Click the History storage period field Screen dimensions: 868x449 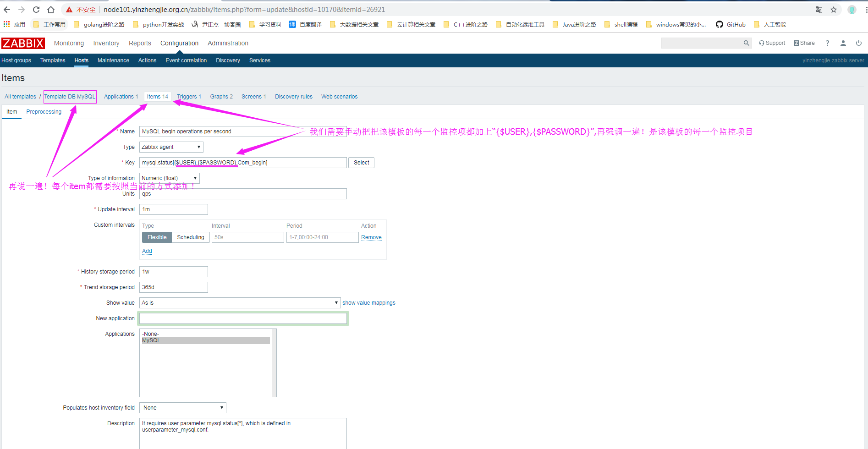click(x=173, y=272)
